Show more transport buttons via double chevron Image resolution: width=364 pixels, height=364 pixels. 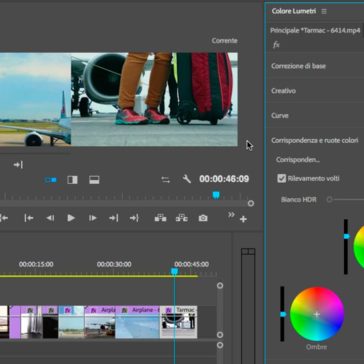tap(231, 215)
